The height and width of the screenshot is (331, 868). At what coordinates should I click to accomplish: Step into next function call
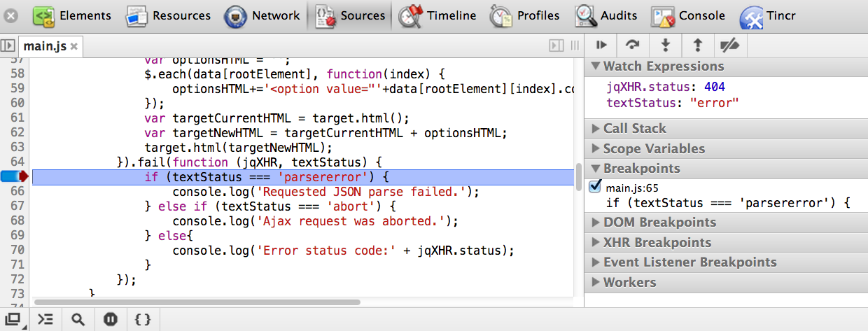click(x=665, y=45)
